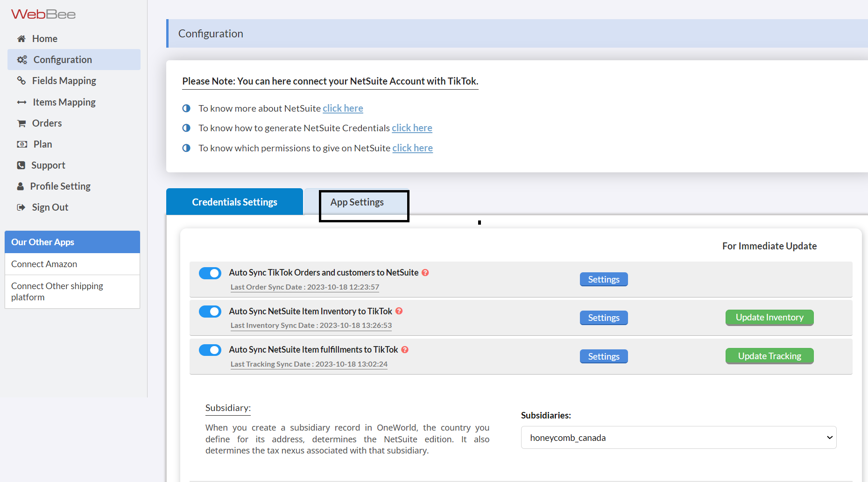Click help icon beside Item Inventory sync

pos(399,311)
